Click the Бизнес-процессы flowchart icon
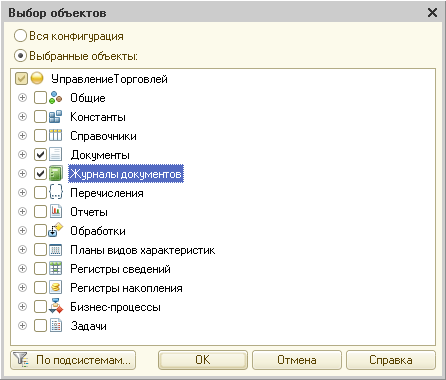The image size is (446, 380). tap(55, 307)
